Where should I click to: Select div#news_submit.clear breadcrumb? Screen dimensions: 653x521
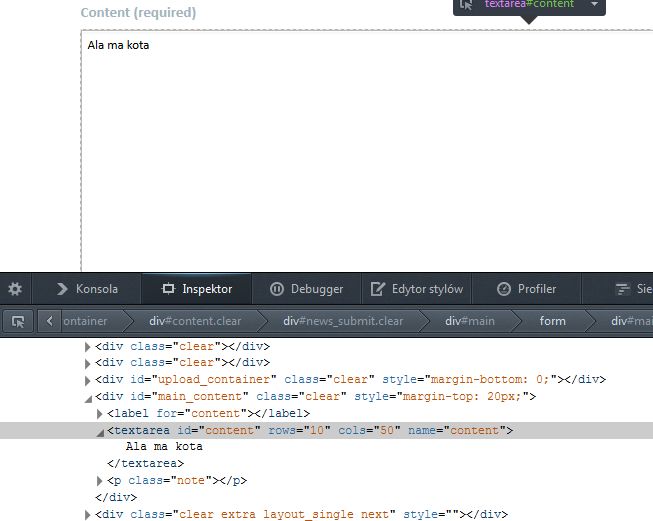(x=343, y=321)
